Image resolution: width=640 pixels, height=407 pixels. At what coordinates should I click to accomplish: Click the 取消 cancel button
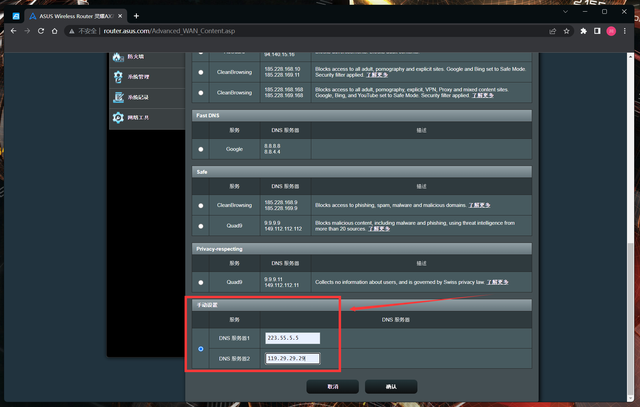pos(333,385)
